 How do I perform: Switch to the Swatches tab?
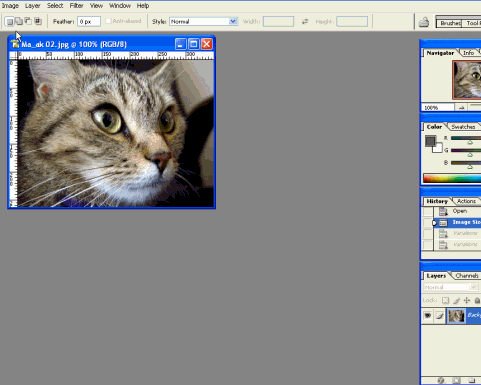[463, 127]
